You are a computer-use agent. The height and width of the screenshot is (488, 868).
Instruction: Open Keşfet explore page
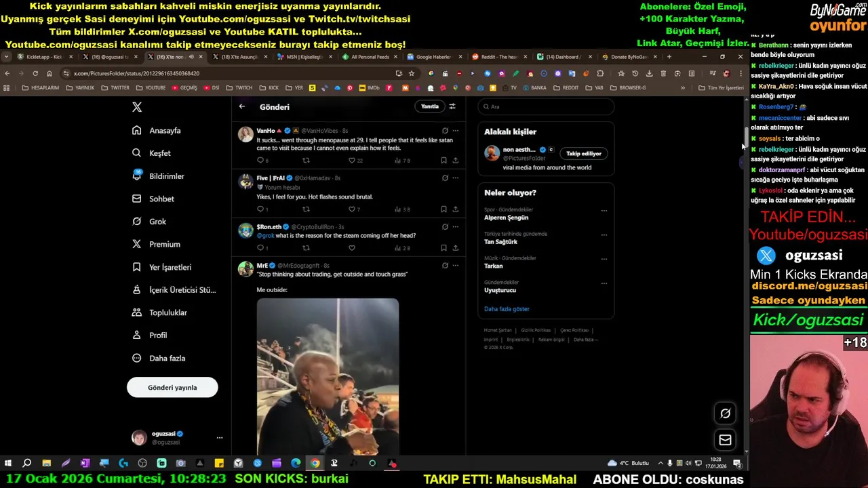[151, 153]
